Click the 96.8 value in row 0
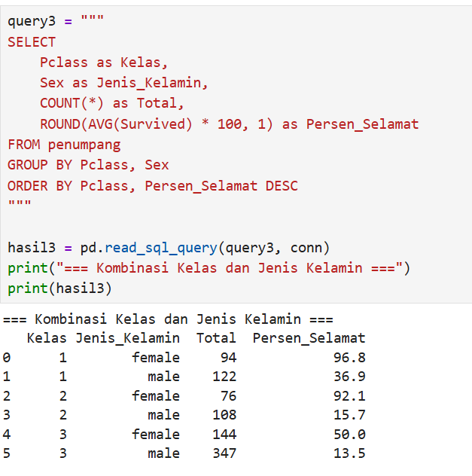 click(x=349, y=358)
